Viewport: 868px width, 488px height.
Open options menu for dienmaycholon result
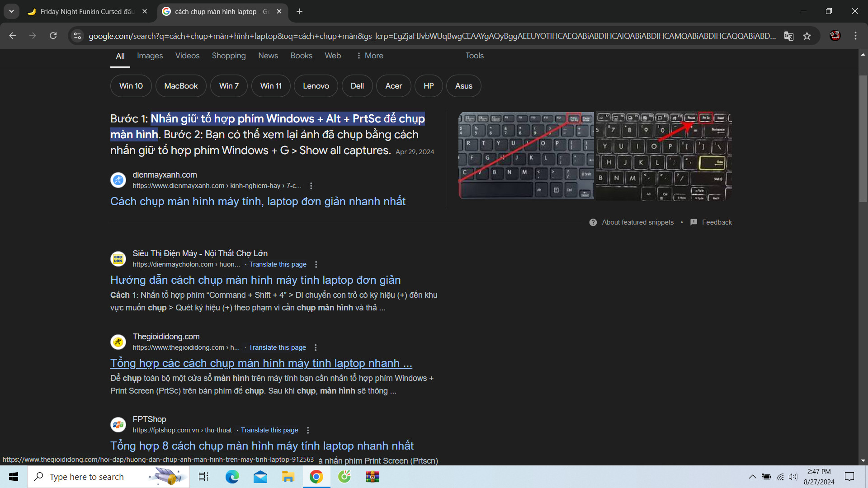tap(316, 264)
